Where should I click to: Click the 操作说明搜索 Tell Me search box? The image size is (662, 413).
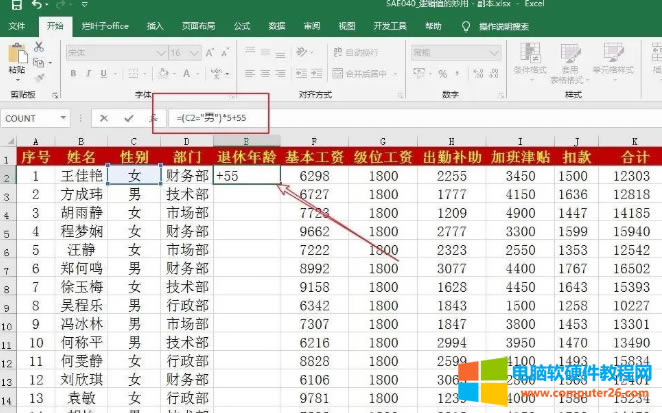[497, 25]
